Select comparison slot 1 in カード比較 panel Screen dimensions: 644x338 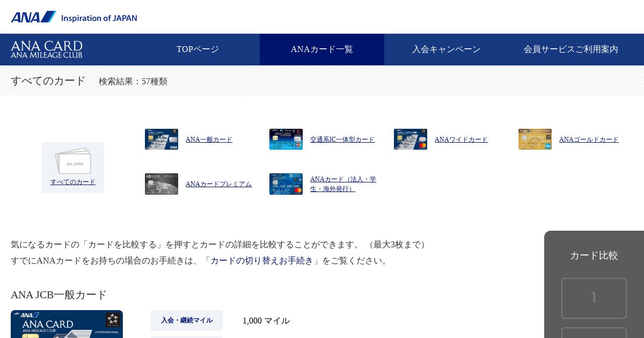click(594, 298)
